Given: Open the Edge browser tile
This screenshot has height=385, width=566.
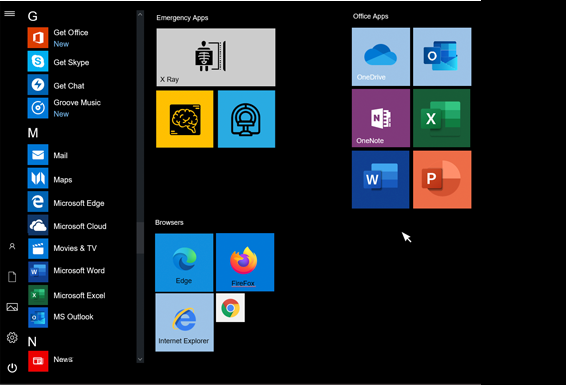Looking at the screenshot, I should [x=184, y=262].
